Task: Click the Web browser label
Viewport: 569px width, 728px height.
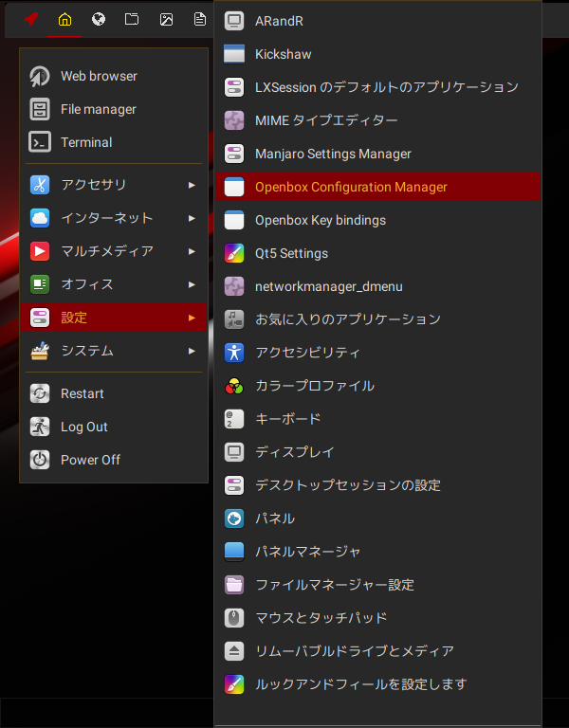Action: coord(99,76)
